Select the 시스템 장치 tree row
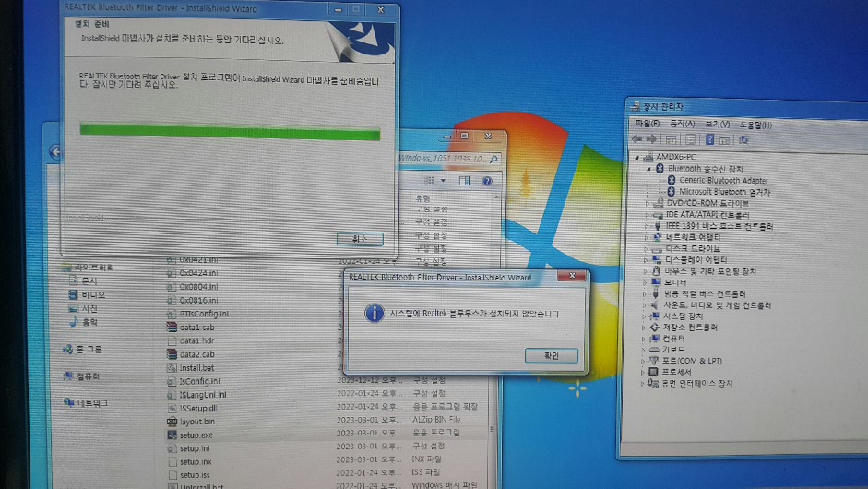This screenshot has width=868, height=489. [x=676, y=316]
